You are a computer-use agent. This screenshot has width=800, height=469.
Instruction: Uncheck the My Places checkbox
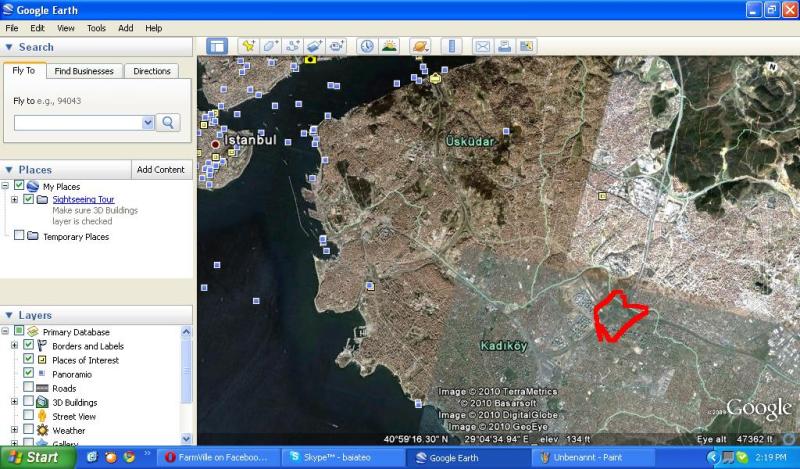coord(19,185)
